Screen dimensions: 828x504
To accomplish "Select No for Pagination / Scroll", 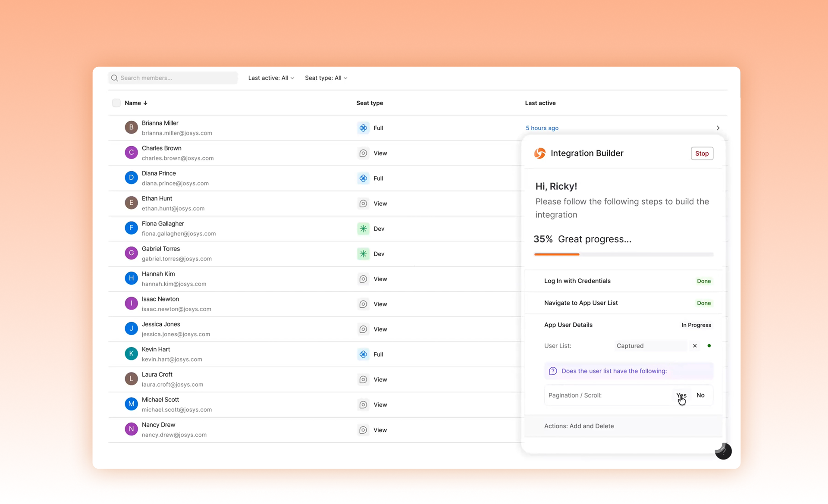I will coord(700,395).
